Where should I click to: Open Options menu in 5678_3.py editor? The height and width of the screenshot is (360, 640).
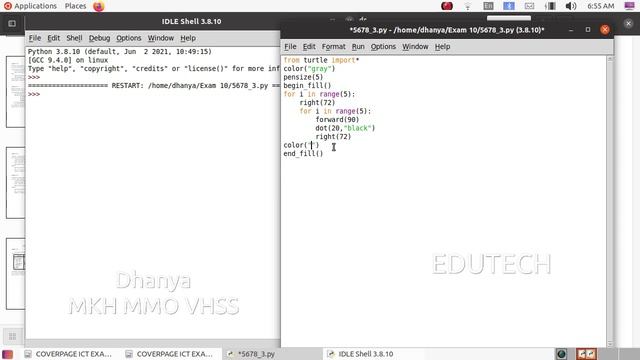pos(383,47)
